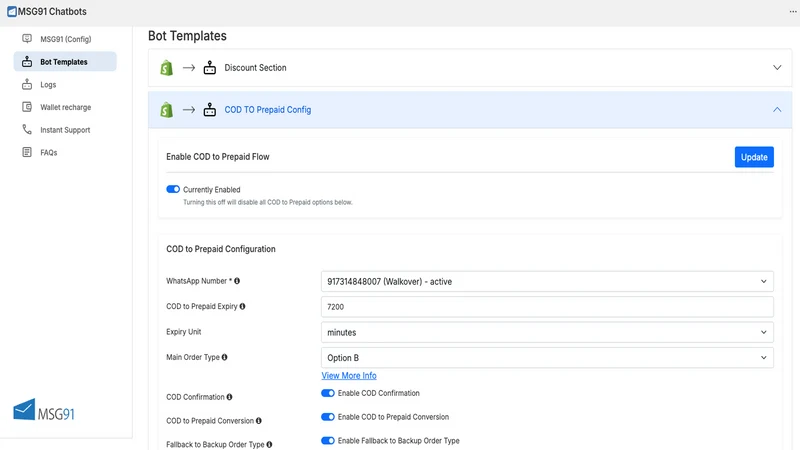Image resolution: width=800 pixels, height=450 pixels.
Task: Toggle Enable COD Confirmation switch
Action: tap(328, 393)
